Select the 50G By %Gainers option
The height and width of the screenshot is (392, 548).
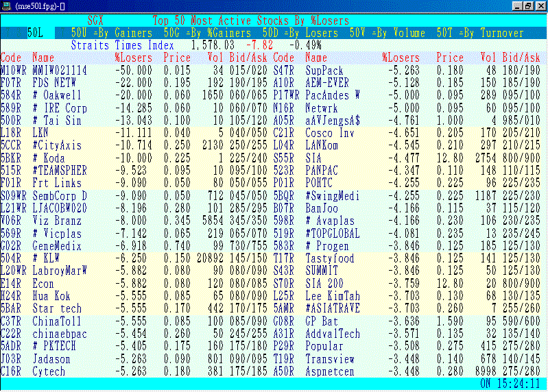pyautogui.click(x=207, y=33)
